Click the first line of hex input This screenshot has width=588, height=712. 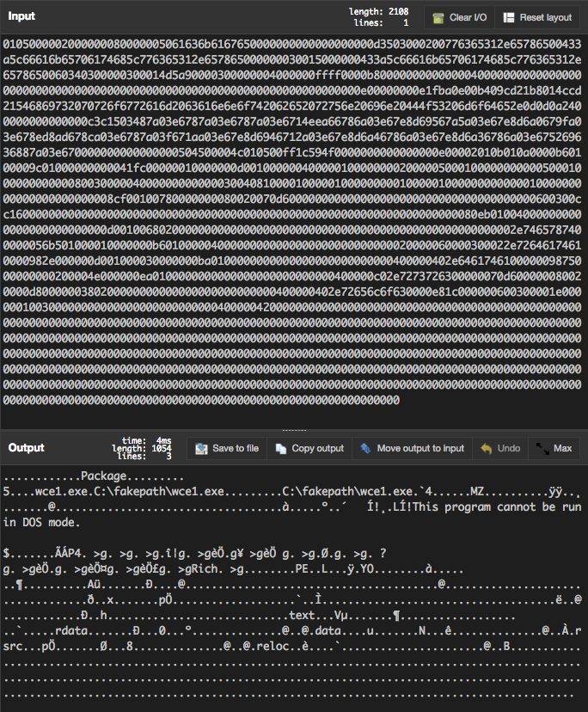coord(292,43)
